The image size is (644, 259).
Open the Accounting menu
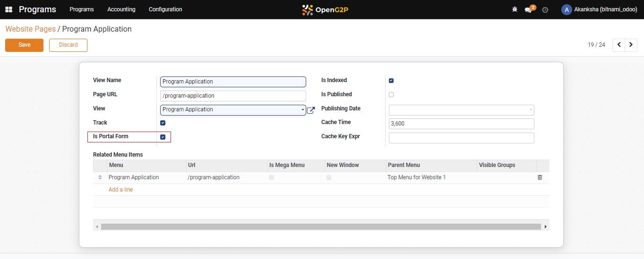(x=121, y=9)
